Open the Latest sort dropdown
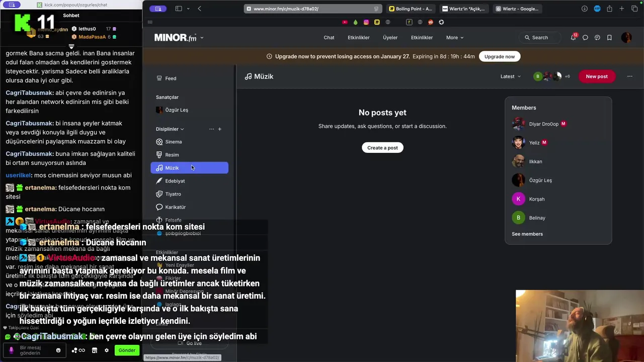Image resolution: width=644 pixels, height=362 pixels. pyautogui.click(x=511, y=76)
